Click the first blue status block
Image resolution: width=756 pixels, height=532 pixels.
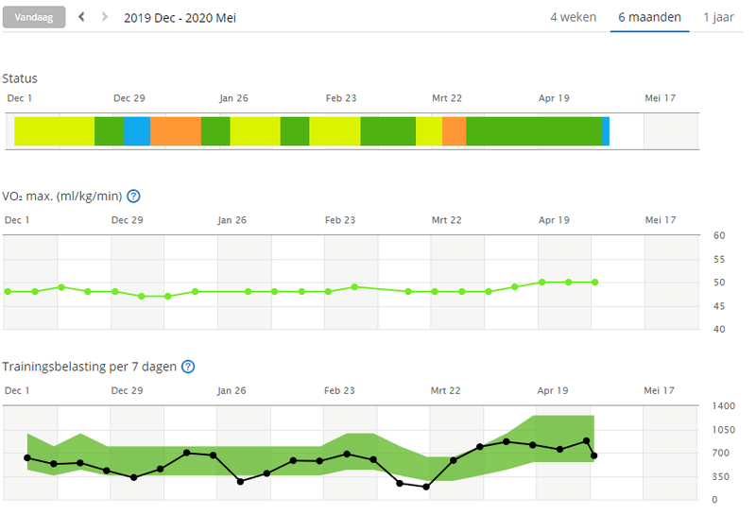(x=137, y=131)
